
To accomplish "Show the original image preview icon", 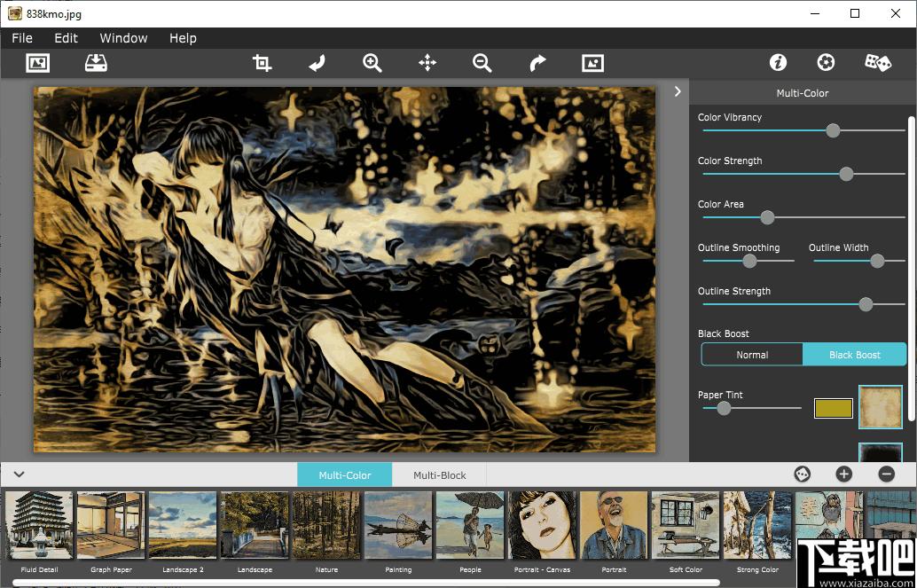I will click(593, 63).
